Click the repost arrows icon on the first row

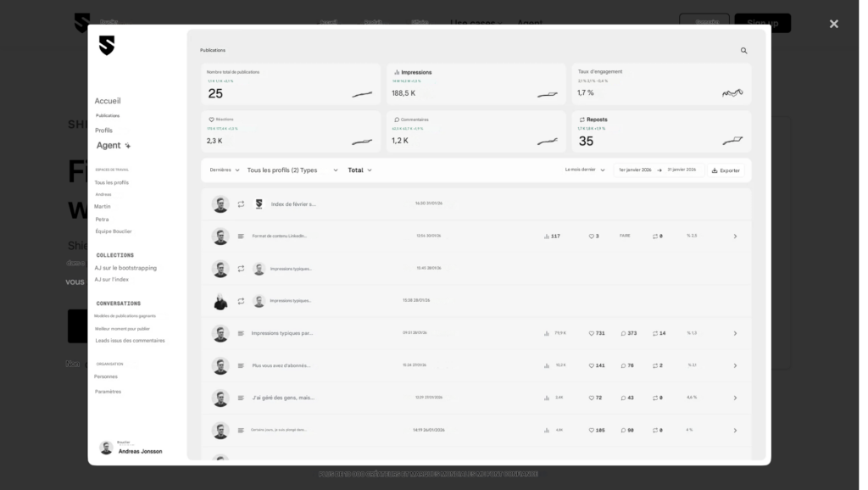pyautogui.click(x=240, y=203)
